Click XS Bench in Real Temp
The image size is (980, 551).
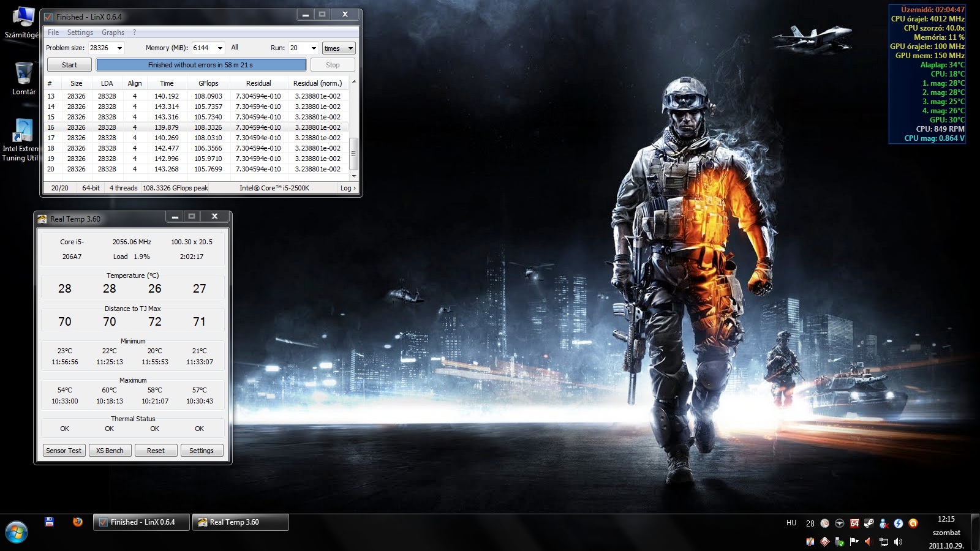(x=110, y=451)
